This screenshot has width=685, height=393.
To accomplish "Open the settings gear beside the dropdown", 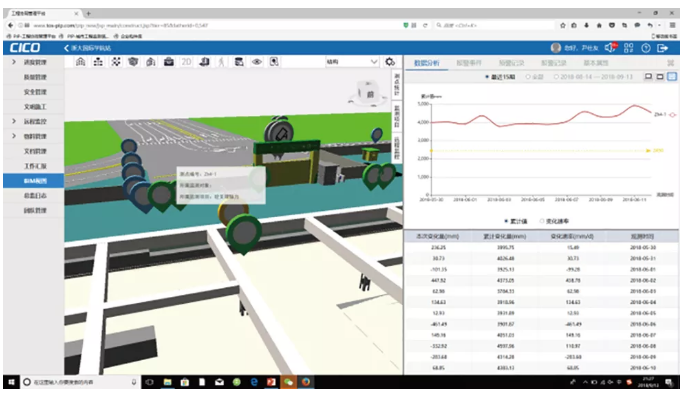I will [390, 62].
